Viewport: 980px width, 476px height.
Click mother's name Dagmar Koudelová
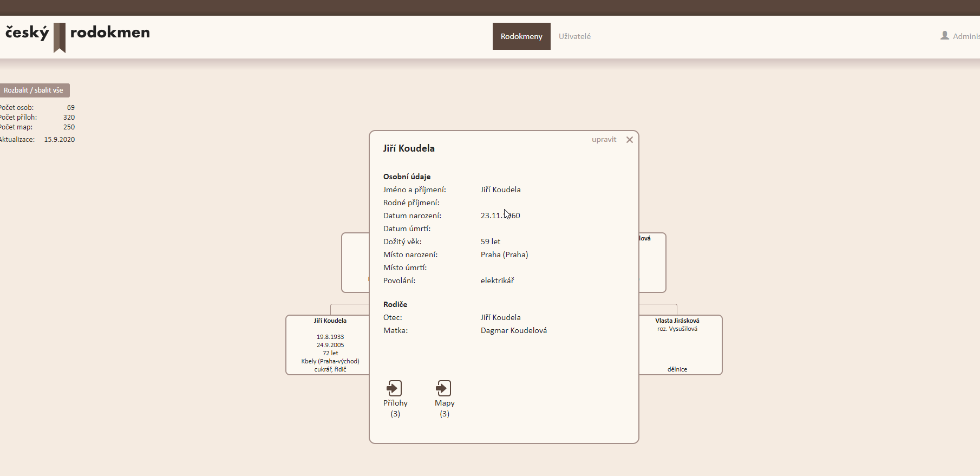click(x=513, y=330)
